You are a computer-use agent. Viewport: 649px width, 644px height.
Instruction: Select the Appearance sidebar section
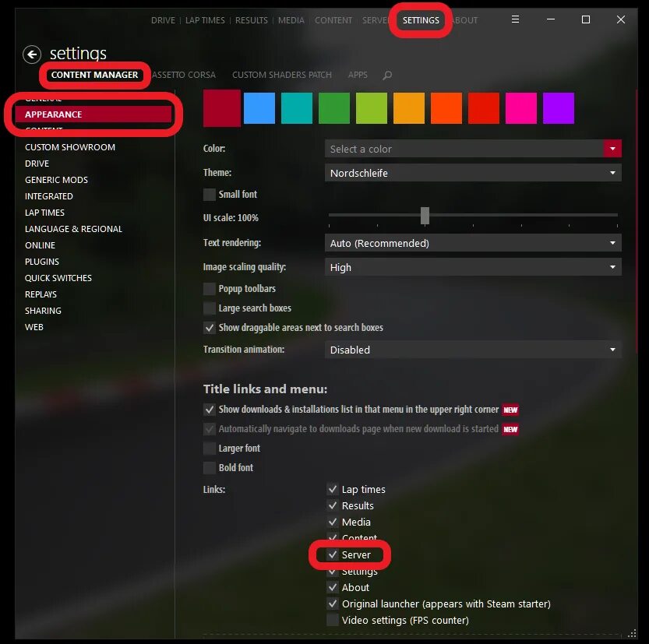point(93,114)
